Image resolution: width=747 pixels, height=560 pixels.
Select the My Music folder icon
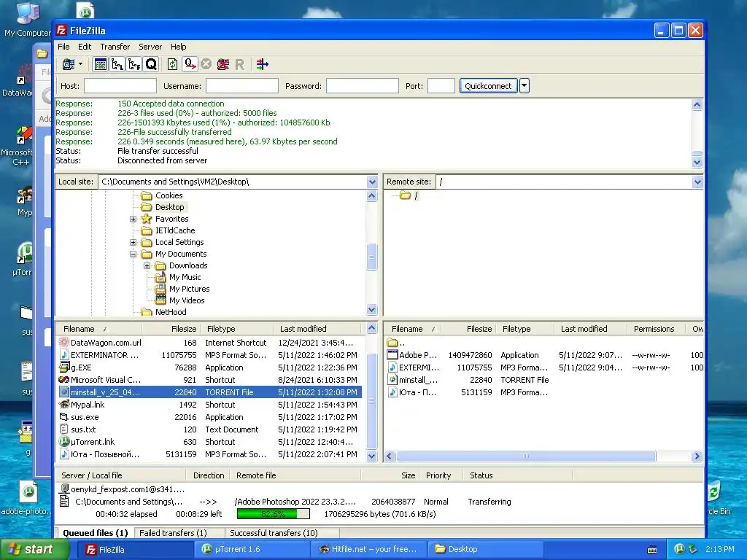coord(160,277)
